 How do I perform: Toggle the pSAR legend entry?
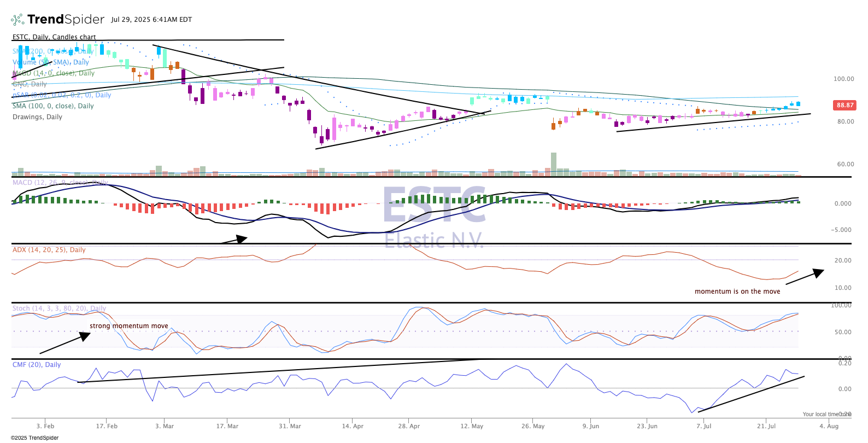click(x=61, y=95)
